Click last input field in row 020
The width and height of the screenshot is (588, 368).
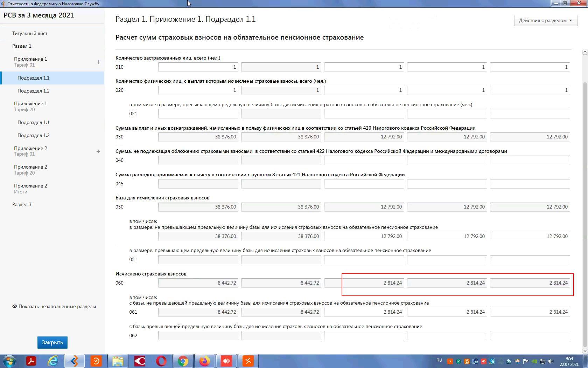[530, 90]
